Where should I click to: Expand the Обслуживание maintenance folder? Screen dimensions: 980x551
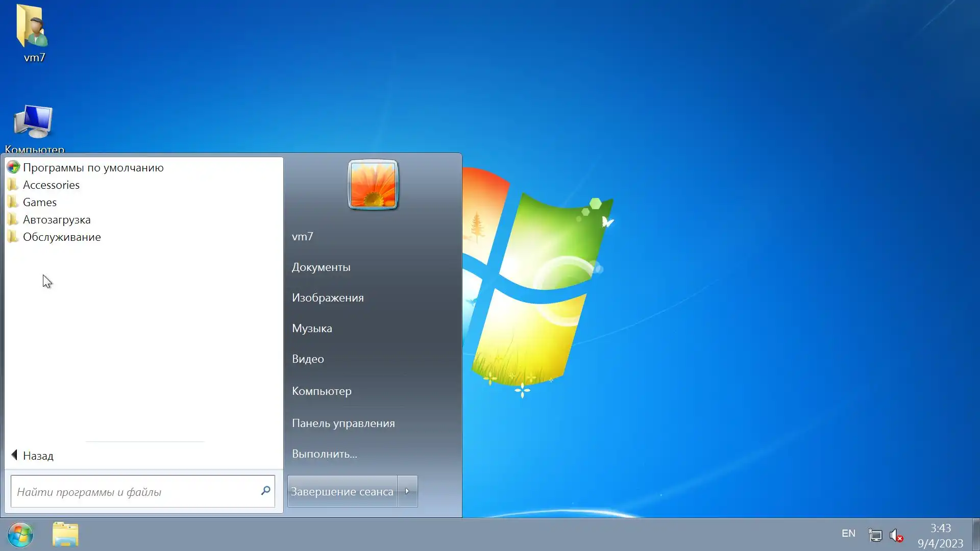click(x=62, y=237)
